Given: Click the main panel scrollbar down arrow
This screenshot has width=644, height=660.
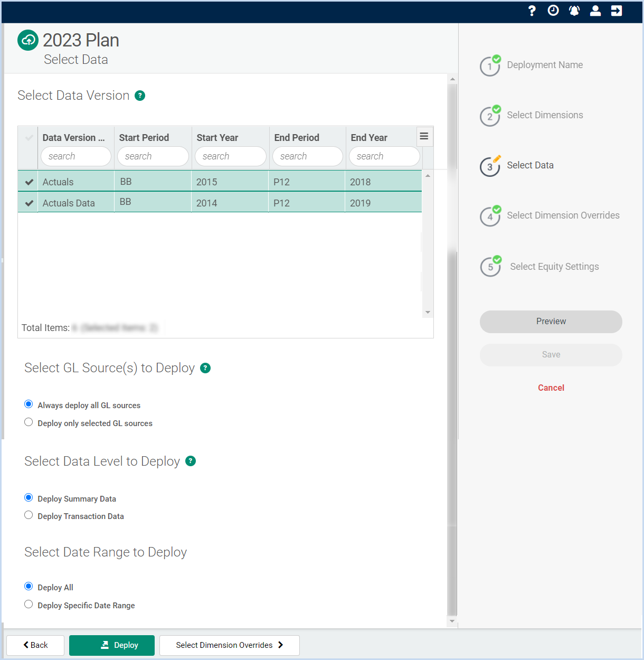Looking at the screenshot, I should 452,621.
